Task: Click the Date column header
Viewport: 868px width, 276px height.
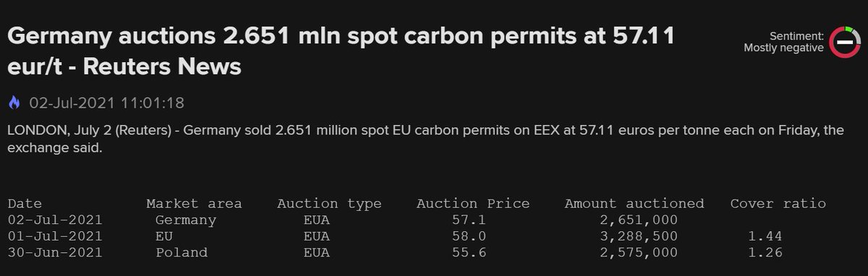Action: [x=25, y=204]
